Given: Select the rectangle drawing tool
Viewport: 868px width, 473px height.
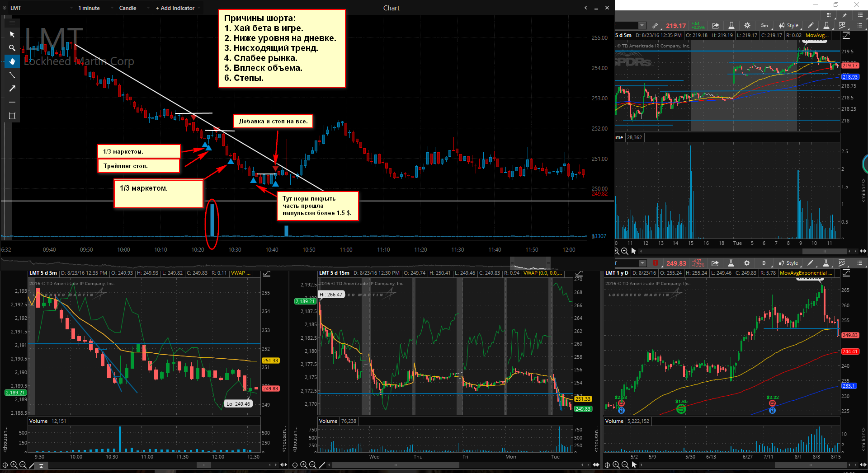Looking at the screenshot, I should [12, 116].
